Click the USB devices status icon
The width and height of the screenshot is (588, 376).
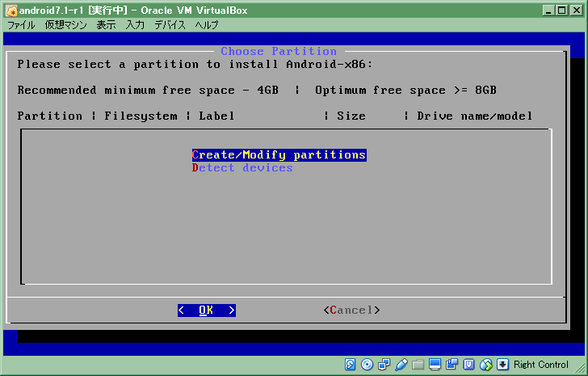401,364
